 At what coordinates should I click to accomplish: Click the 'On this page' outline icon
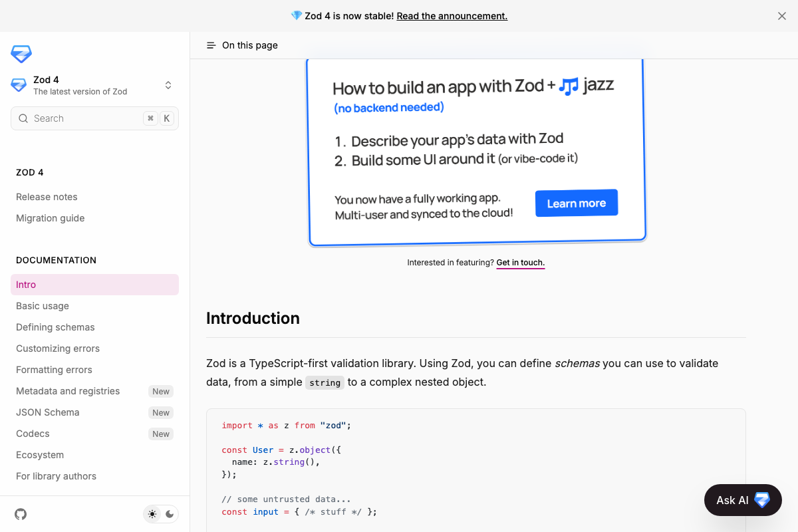pos(211,45)
